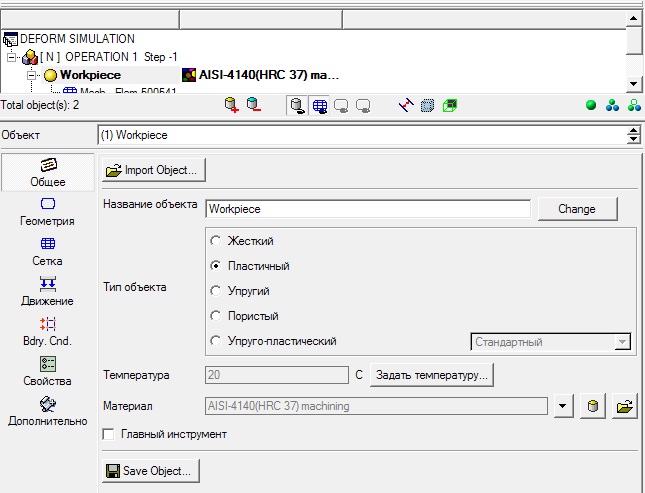Click the AISI-4140 material color icon in tree
This screenshot has height=493, width=645.
tap(189, 75)
